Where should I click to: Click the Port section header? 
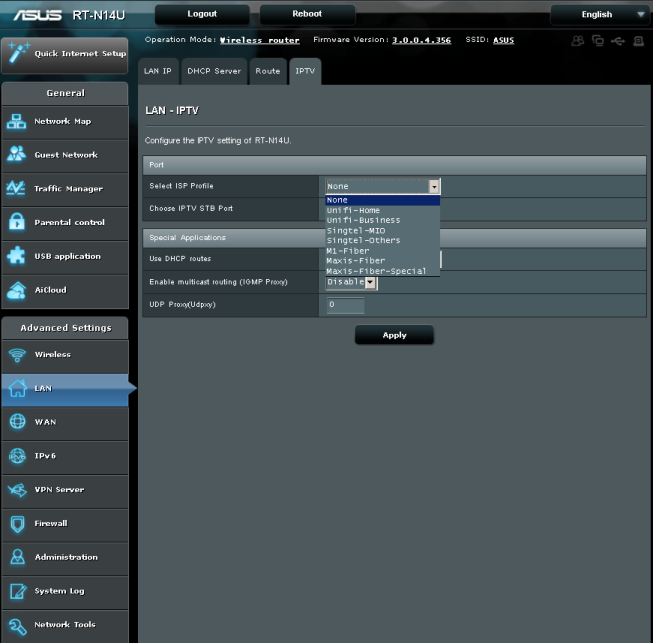tap(394, 165)
